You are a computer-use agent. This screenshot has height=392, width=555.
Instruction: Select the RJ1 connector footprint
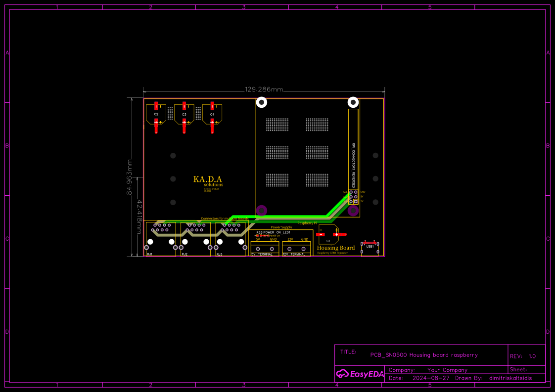(x=161, y=237)
